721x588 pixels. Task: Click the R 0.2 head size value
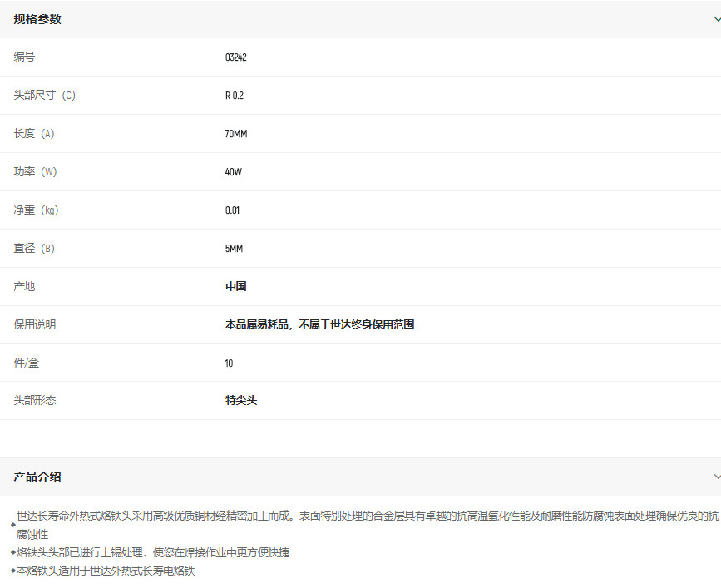[235, 96]
